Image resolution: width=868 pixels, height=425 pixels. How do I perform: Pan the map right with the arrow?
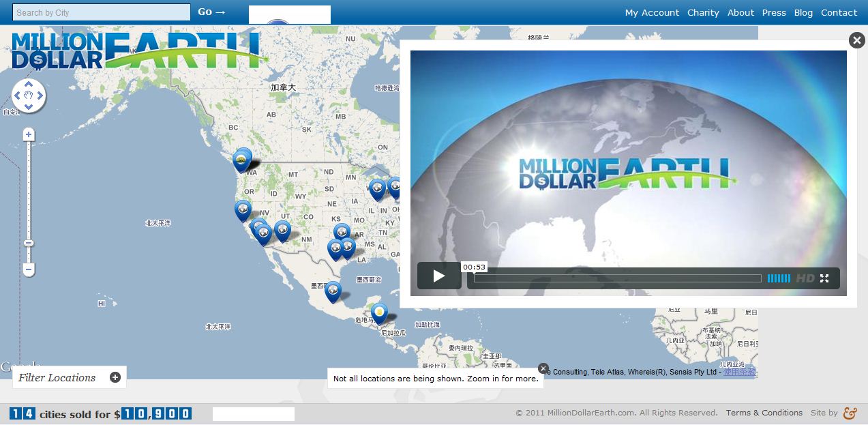tap(40, 96)
